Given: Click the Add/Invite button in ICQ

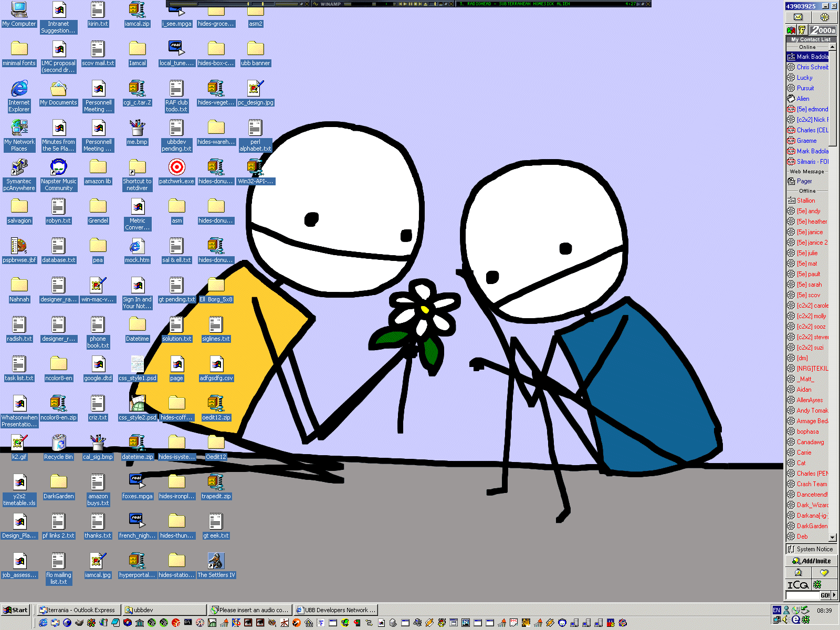Looking at the screenshot, I should click(x=811, y=561).
